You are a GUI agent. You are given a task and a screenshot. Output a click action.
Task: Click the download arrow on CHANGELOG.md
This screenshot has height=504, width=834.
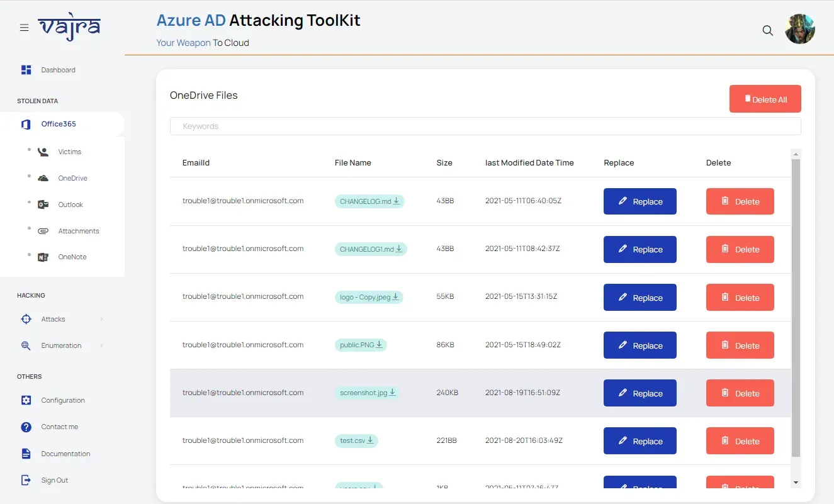click(x=397, y=201)
